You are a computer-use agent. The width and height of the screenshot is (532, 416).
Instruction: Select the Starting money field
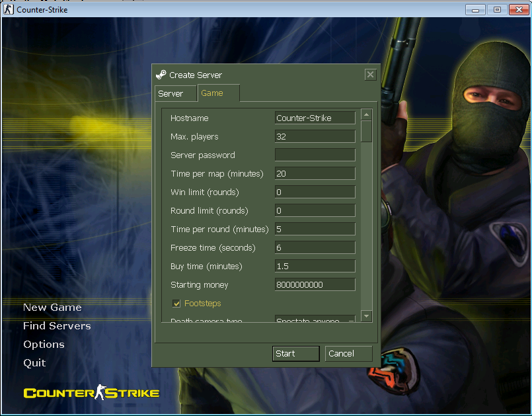(x=315, y=284)
